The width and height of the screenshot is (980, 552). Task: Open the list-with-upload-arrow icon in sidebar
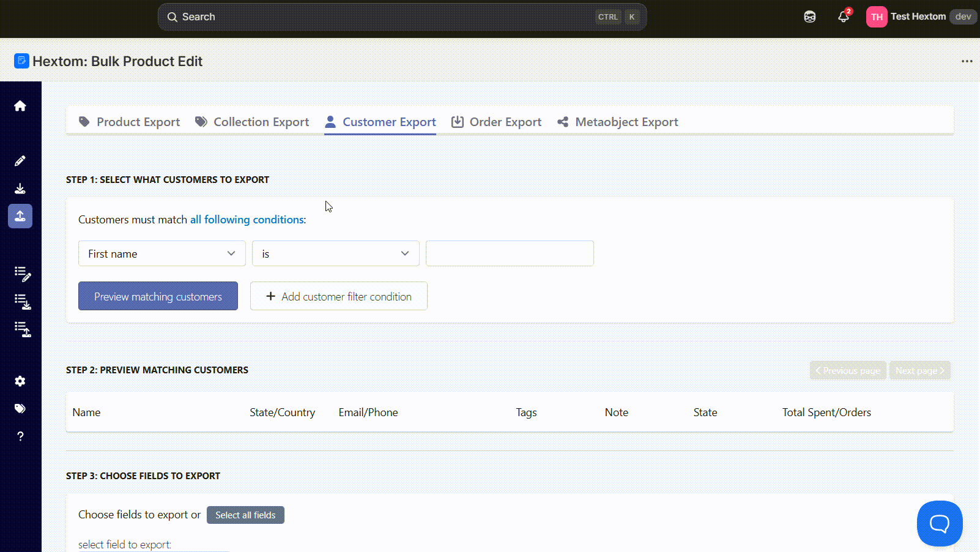(23, 329)
